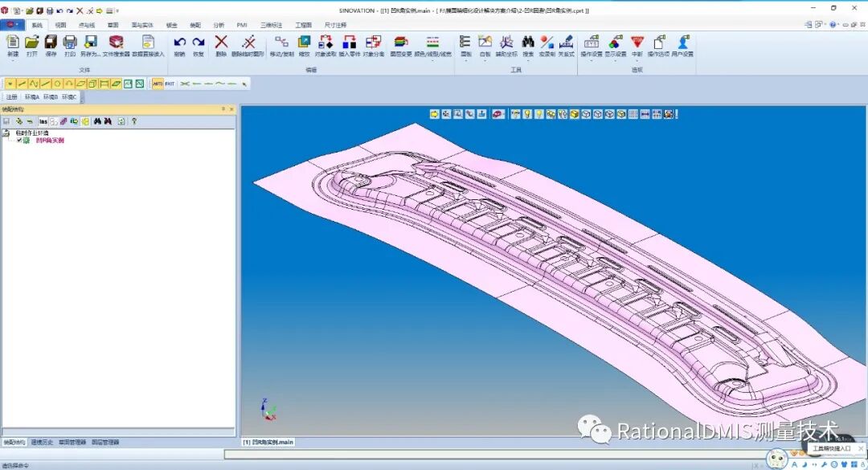Open 用户设置 user settings
This screenshot has width=868, height=470.
coord(683,42)
